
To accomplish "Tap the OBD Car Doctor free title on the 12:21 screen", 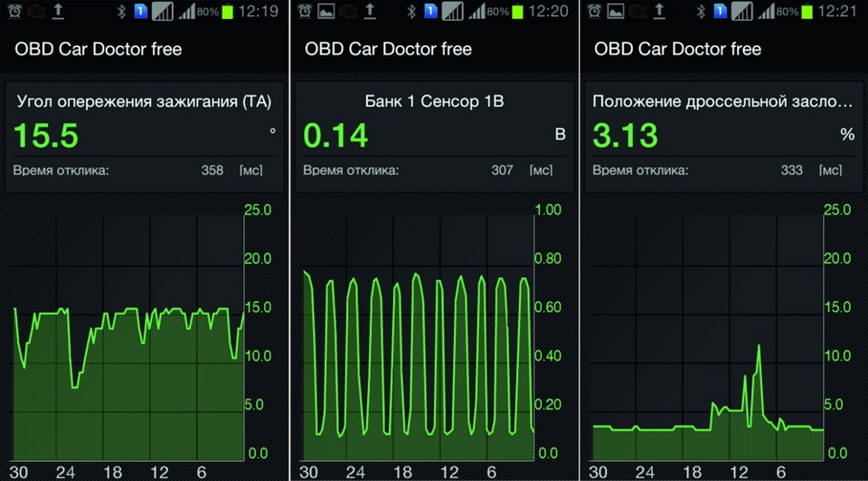I will (x=677, y=49).
